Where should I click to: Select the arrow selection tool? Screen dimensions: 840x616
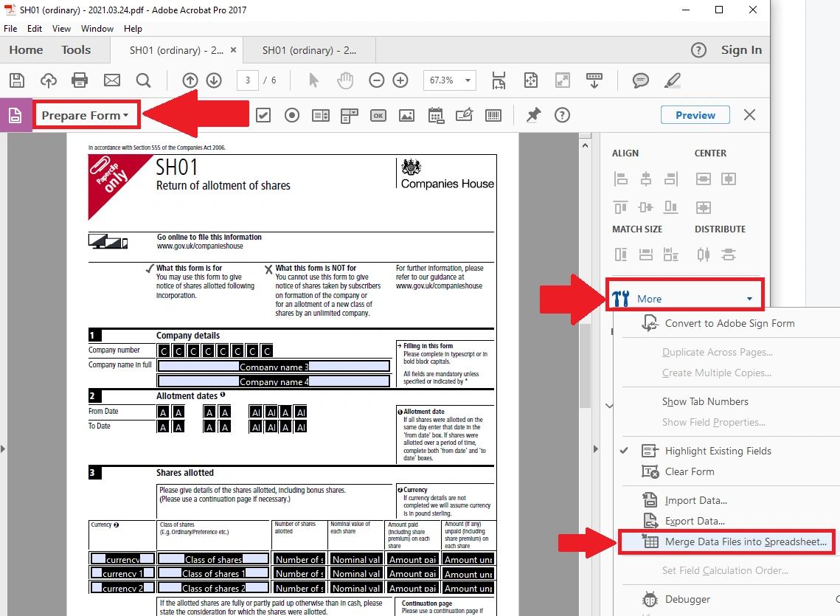314,80
